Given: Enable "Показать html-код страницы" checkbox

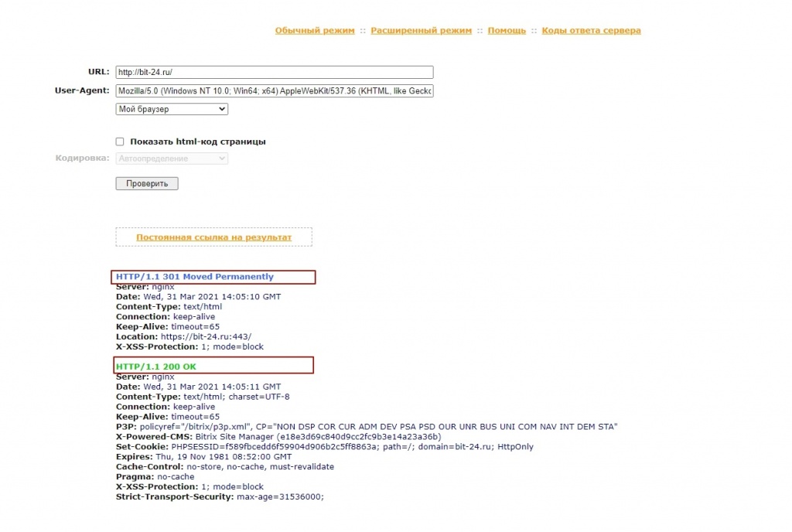Looking at the screenshot, I should [120, 142].
